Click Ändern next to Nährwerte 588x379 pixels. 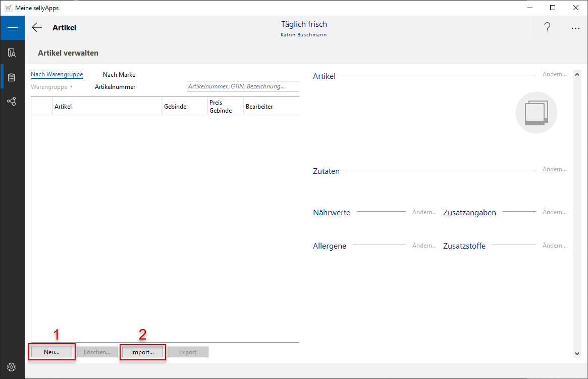424,212
